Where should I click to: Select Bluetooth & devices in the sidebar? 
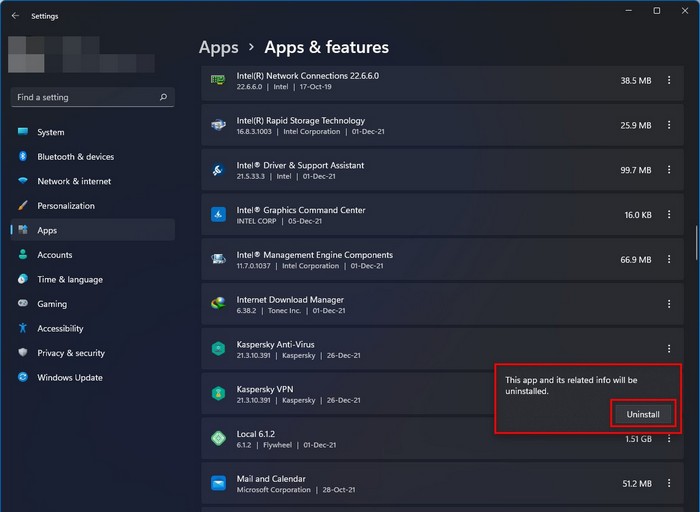(x=75, y=157)
